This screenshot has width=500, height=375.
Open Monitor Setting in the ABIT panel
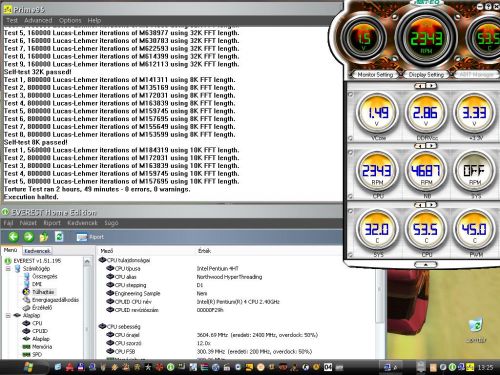pos(375,75)
